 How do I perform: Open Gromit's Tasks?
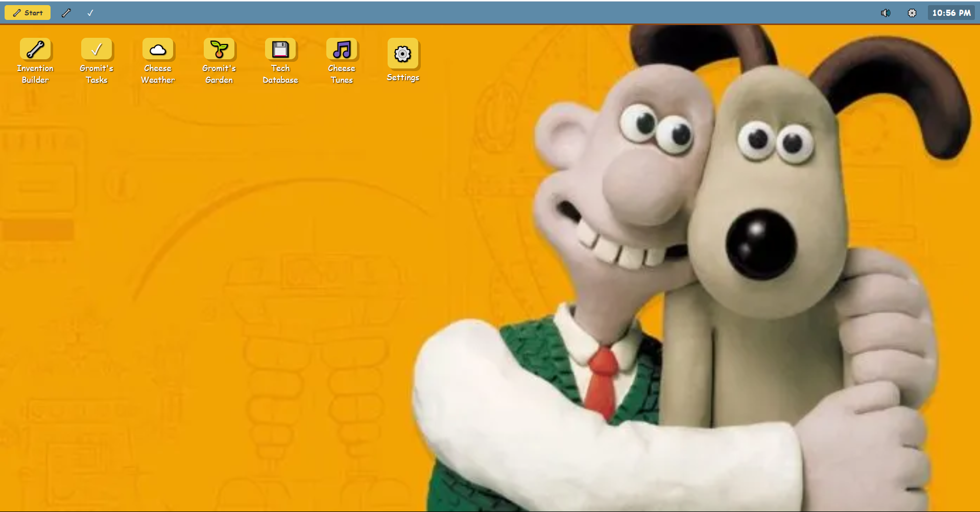(x=97, y=50)
